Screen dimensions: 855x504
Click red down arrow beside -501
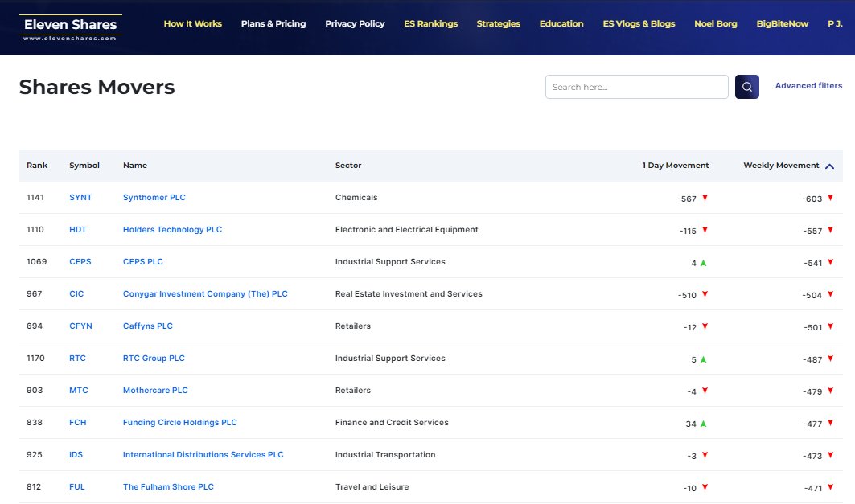pyautogui.click(x=830, y=326)
